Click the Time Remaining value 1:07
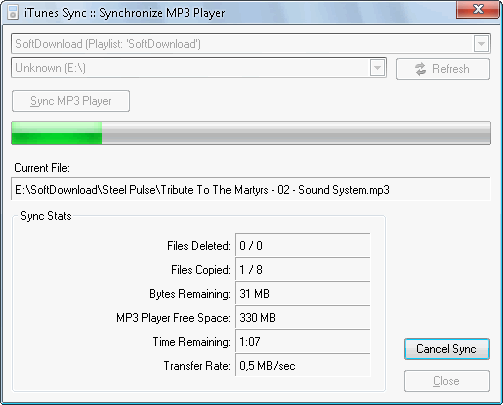The width and height of the screenshot is (503, 405). (x=303, y=342)
